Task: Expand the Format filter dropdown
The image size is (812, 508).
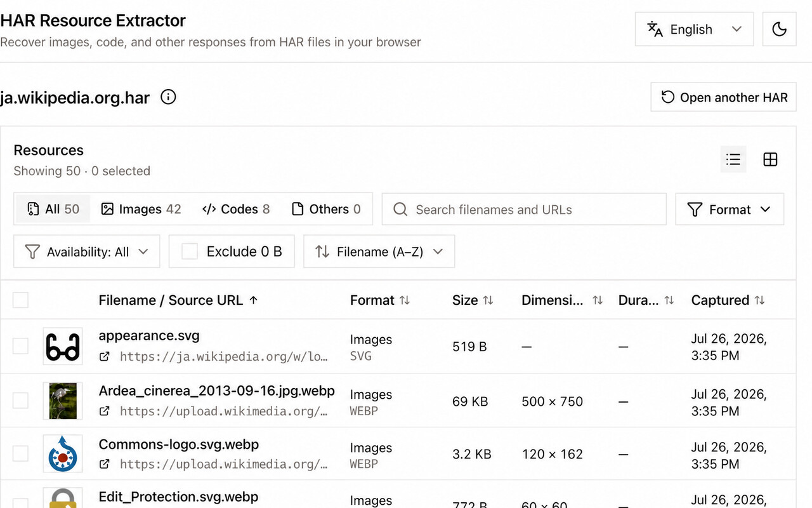Action: [730, 210]
